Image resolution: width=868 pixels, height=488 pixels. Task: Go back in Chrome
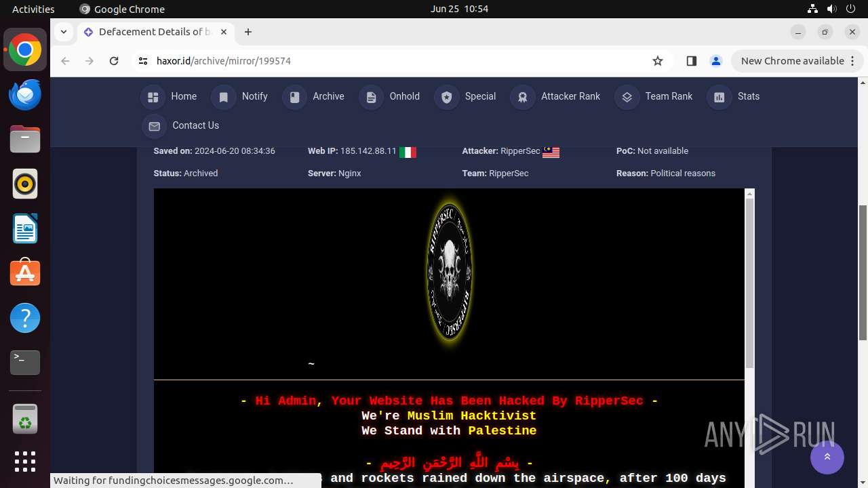[x=65, y=61]
